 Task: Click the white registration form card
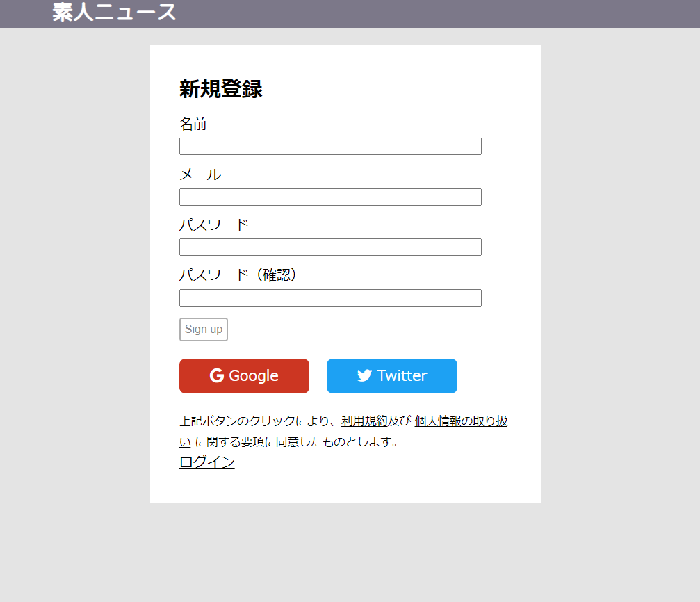click(345, 487)
